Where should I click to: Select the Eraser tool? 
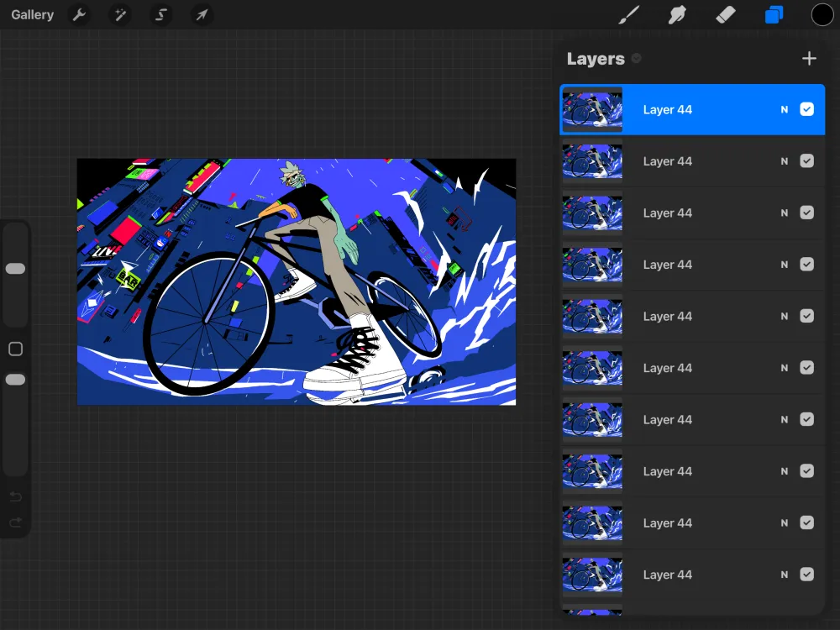coord(726,15)
